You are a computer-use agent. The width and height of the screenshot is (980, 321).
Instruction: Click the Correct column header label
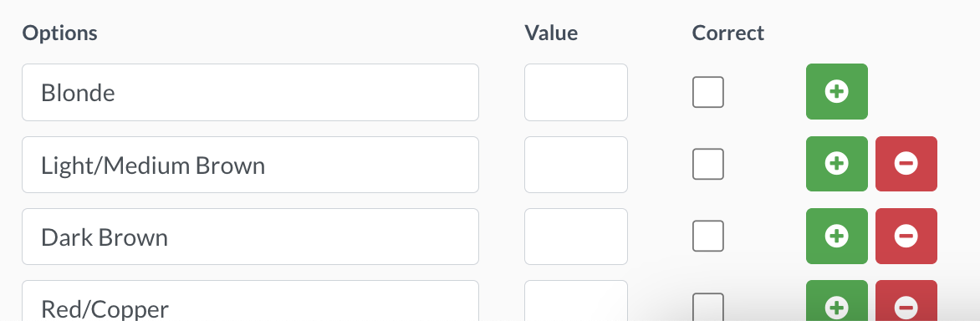pyautogui.click(x=728, y=33)
